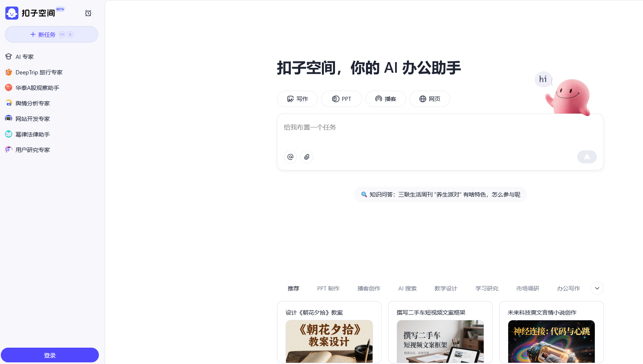643x364 pixels.
Task: Open the 撰写二手车短视频文案框架 thumbnail
Action: (x=440, y=341)
